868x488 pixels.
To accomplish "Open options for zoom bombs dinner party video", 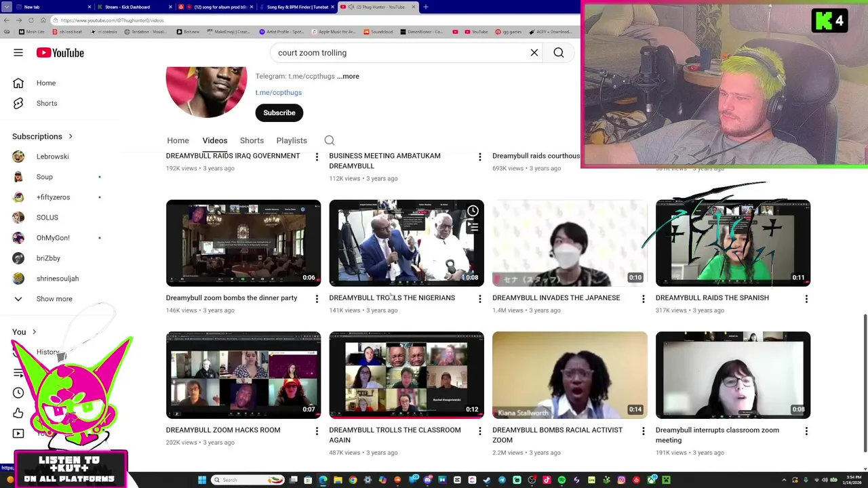I will coord(317,299).
